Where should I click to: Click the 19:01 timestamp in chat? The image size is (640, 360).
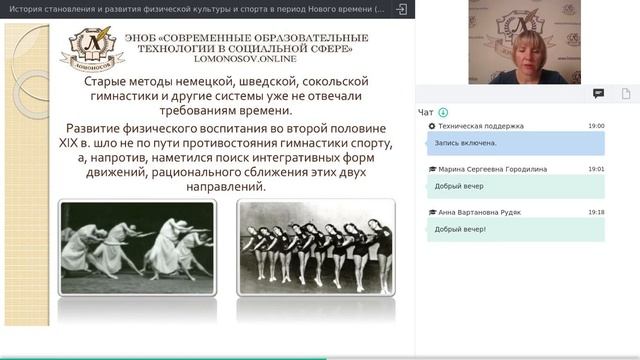click(x=596, y=169)
